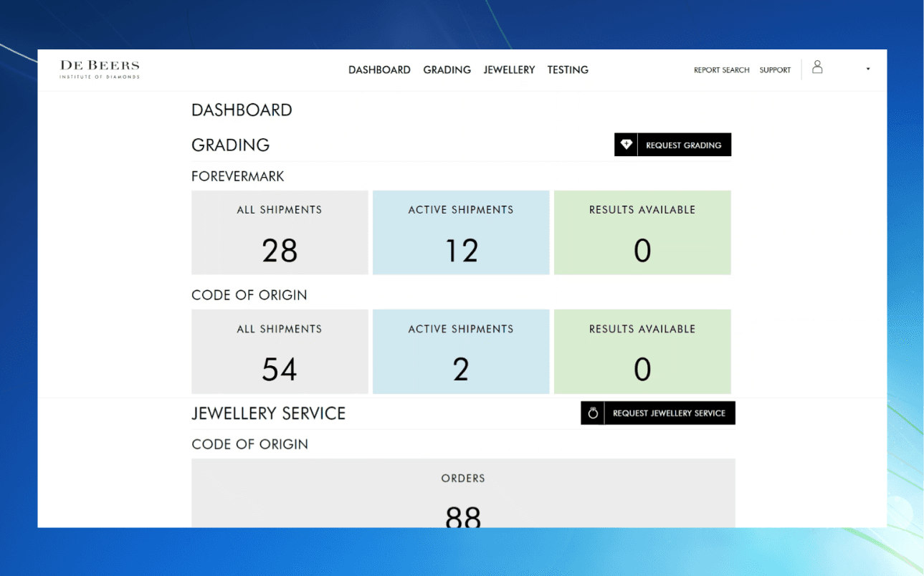The image size is (924, 576).
Task: Open the Orders tile showing 88
Action: 463,494
